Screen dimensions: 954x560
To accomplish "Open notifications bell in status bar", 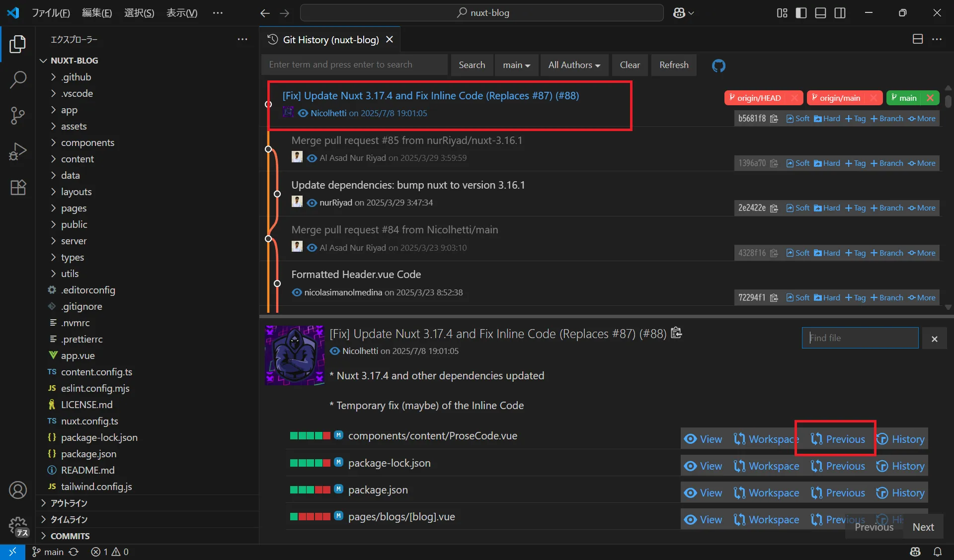I will click(x=937, y=552).
